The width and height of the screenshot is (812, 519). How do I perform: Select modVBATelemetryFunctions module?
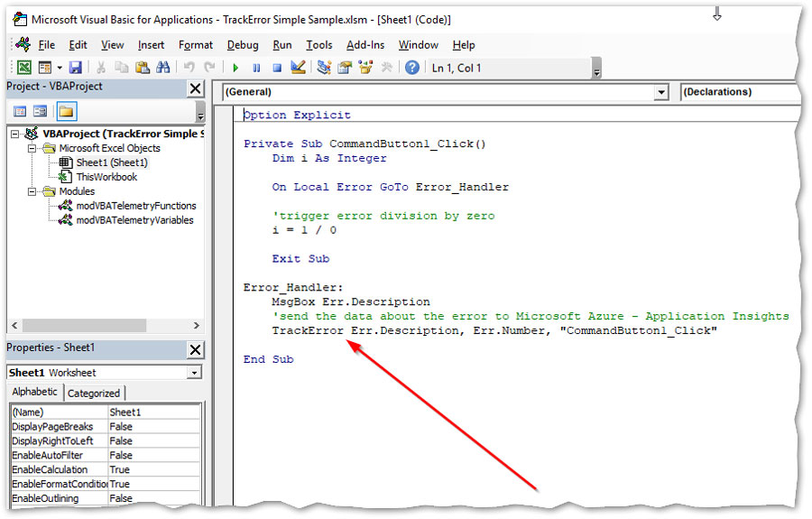pos(128,206)
